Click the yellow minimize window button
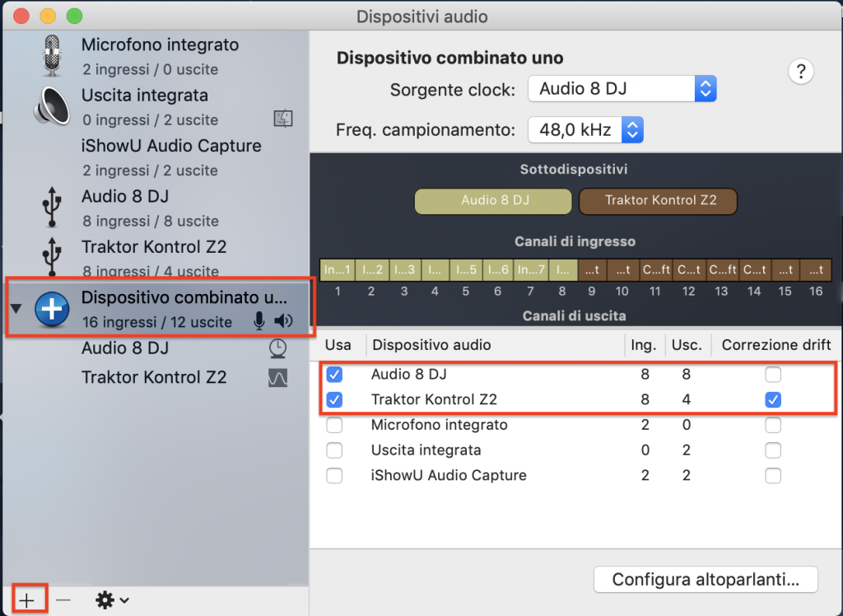 coord(48,16)
